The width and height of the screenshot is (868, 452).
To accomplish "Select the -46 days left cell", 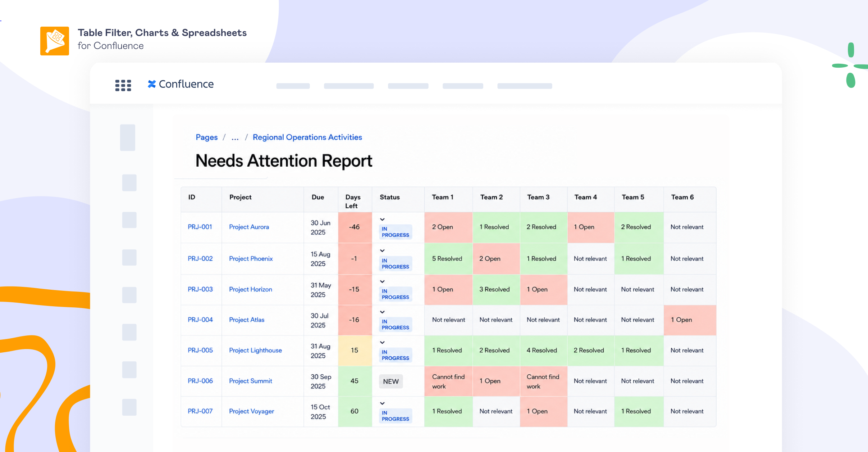I will tap(355, 227).
